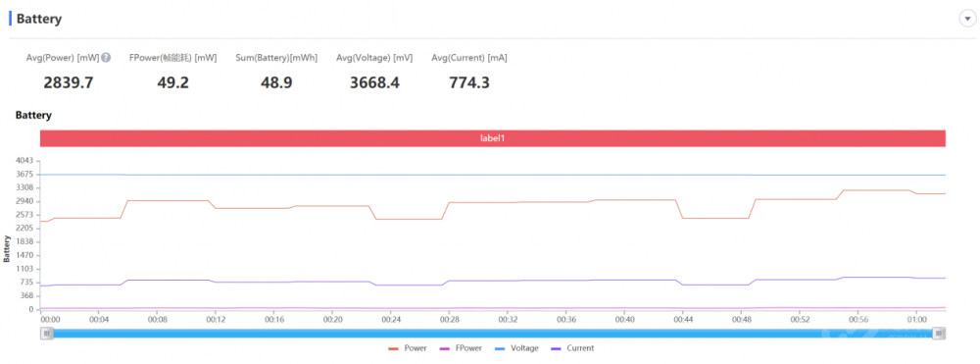
Task: Click the Battery section heading
Action: (x=39, y=19)
